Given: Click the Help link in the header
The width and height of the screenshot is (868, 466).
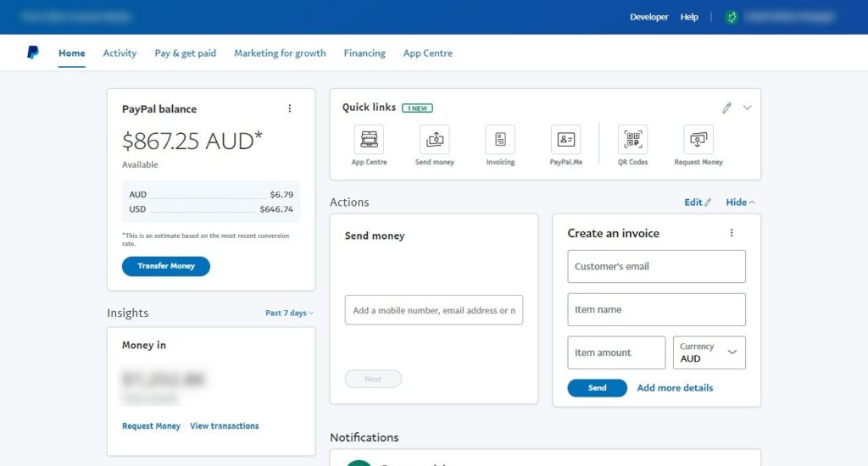Looking at the screenshot, I should point(689,17).
